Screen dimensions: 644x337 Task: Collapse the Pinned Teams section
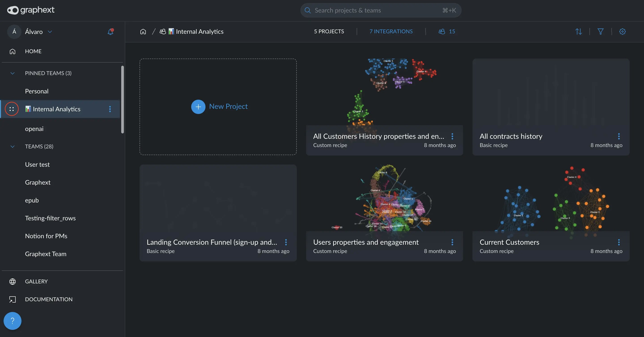(13, 73)
